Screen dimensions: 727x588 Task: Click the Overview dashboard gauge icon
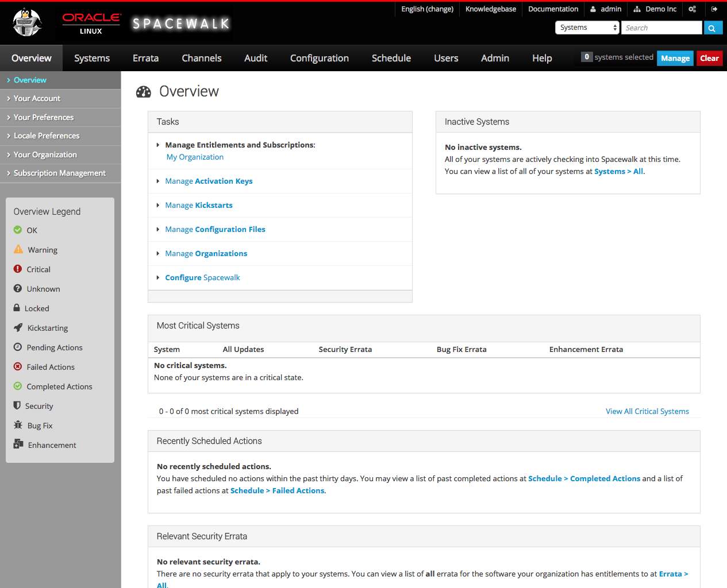click(143, 92)
